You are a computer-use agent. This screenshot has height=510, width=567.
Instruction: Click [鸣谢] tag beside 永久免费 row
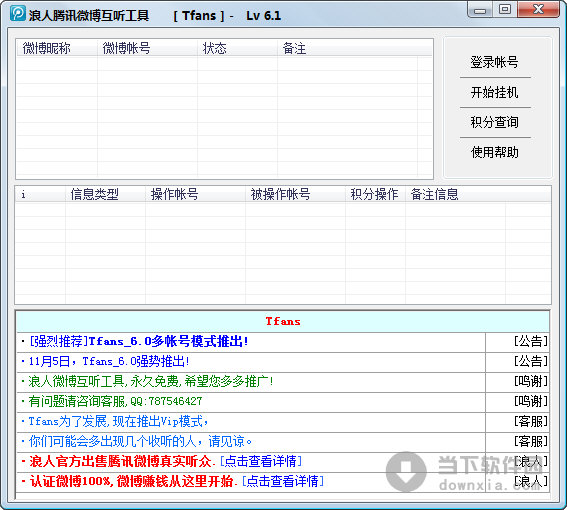[531, 381]
